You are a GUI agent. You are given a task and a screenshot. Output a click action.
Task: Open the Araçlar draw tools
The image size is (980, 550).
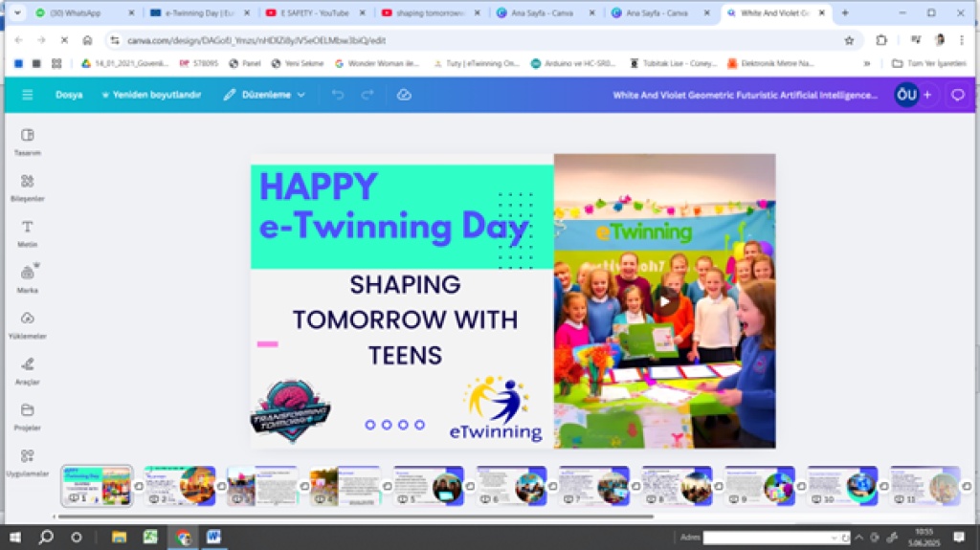coord(27,368)
